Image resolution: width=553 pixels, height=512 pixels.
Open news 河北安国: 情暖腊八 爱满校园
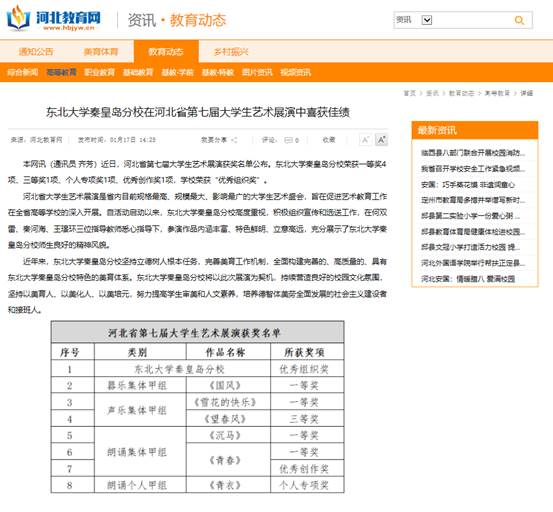pos(468,279)
